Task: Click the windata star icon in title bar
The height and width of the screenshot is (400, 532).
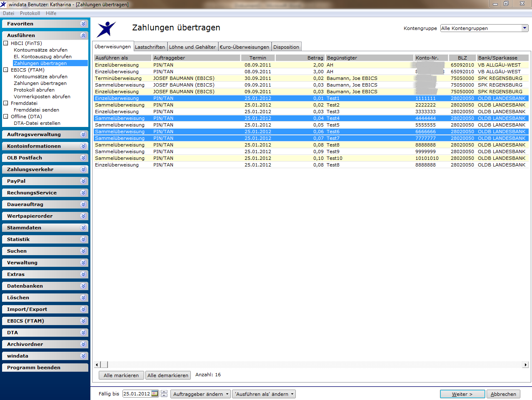Action: [4, 4]
